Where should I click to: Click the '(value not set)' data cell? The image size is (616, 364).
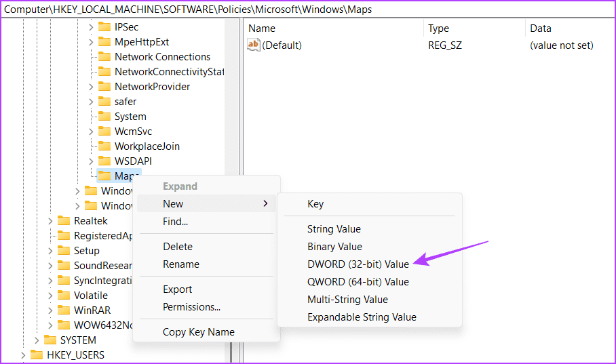pyautogui.click(x=562, y=45)
